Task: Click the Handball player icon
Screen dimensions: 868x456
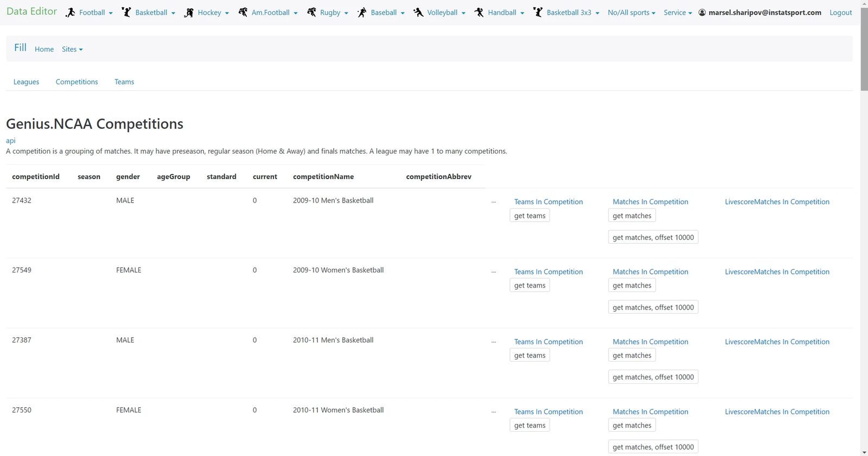Action: coord(479,12)
